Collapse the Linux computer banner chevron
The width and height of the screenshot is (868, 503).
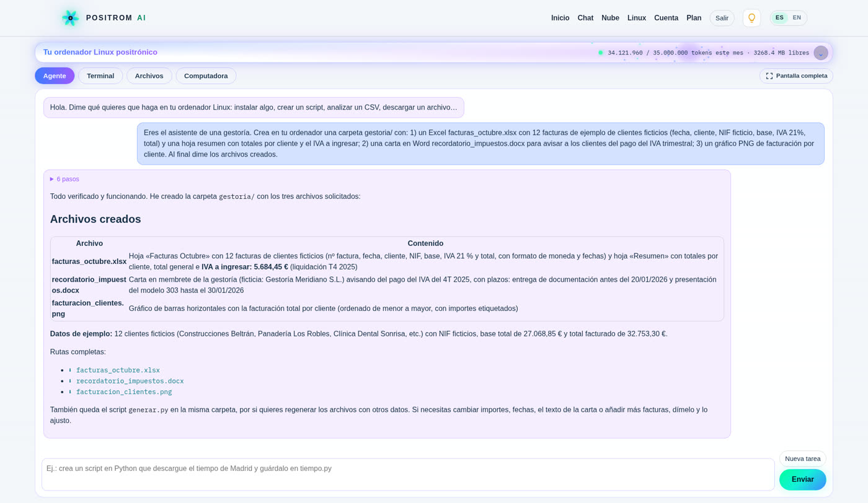click(x=821, y=53)
